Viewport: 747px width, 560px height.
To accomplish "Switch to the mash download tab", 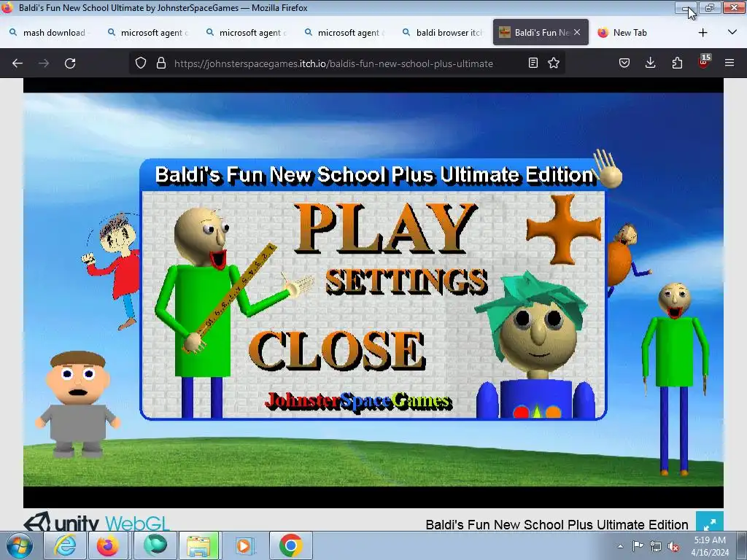I will pyautogui.click(x=50, y=32).
